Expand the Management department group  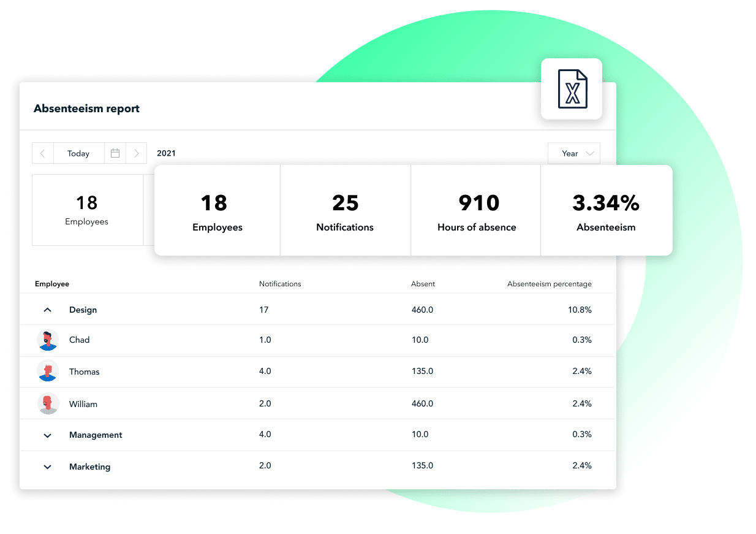(48, 435)
